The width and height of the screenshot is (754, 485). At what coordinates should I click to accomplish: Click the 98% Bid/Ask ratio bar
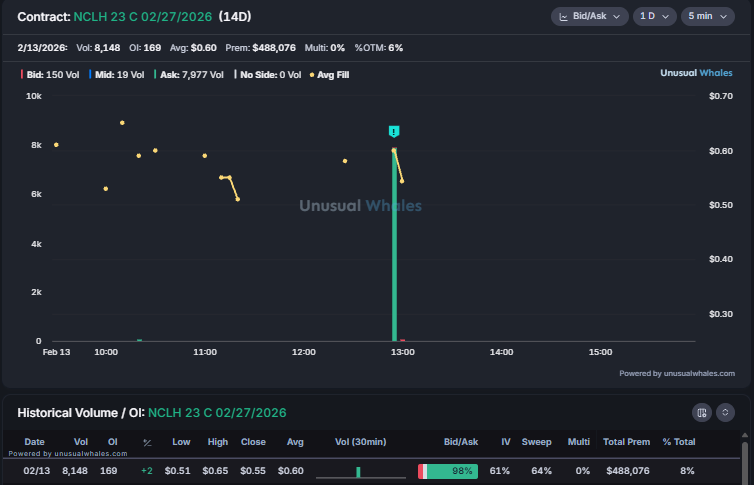[447, 471]
